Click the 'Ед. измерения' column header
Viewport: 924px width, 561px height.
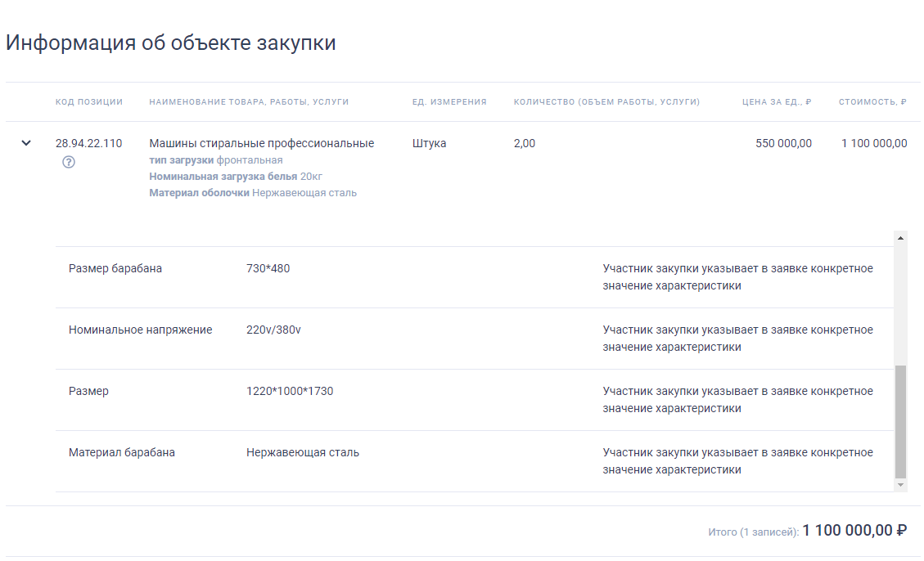point(449,102)
